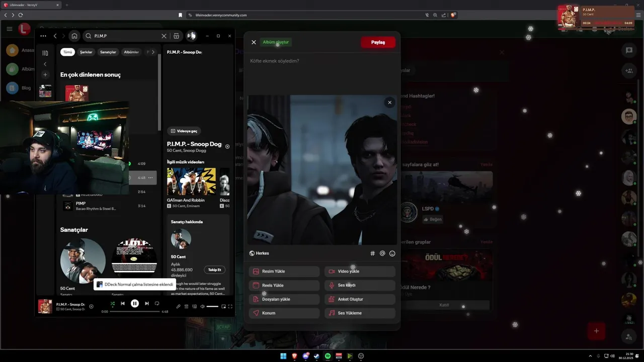644x362 pixels.
Task: Click Ses kaydı option
Action: tap(360, 285)
